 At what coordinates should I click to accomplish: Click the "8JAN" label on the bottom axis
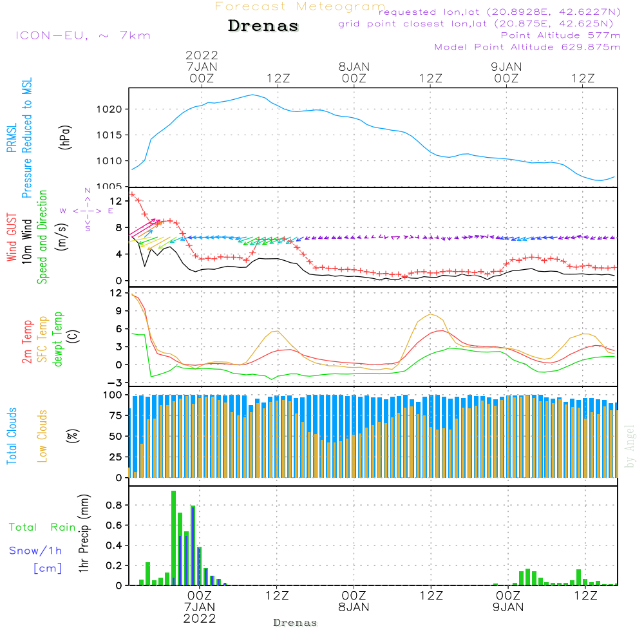354,607
